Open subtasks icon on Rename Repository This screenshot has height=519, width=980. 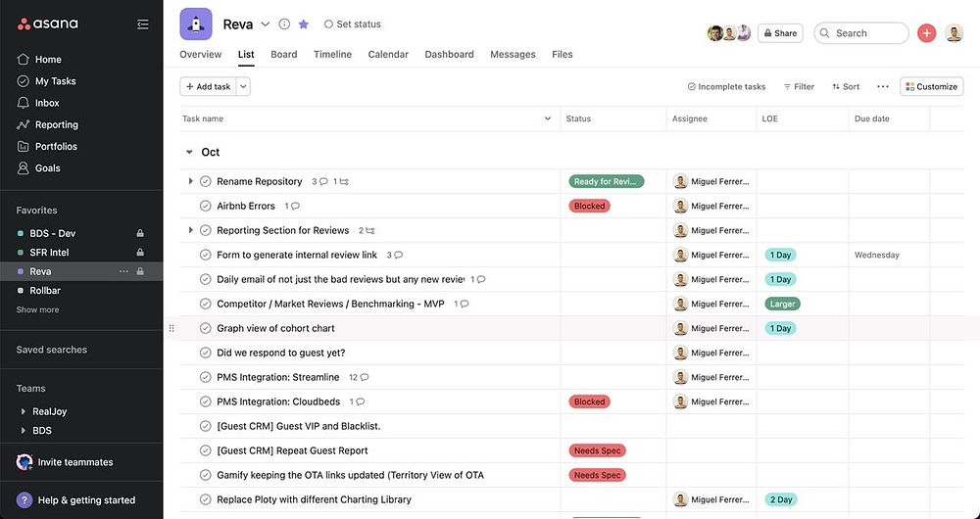tap(341, 182)
